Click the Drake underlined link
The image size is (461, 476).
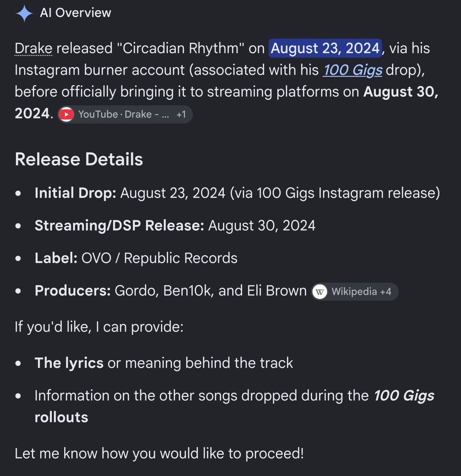click(33, 48)
